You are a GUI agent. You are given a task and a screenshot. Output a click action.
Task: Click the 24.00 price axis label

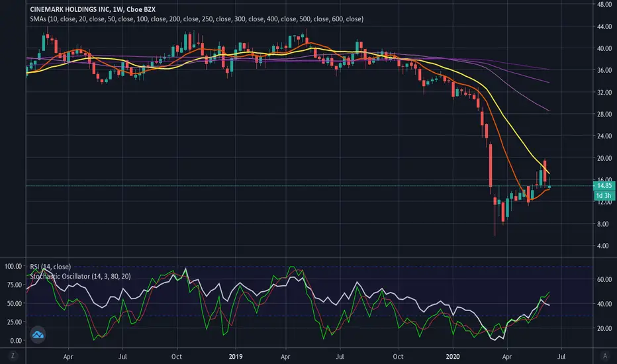[x=604, y=136]
